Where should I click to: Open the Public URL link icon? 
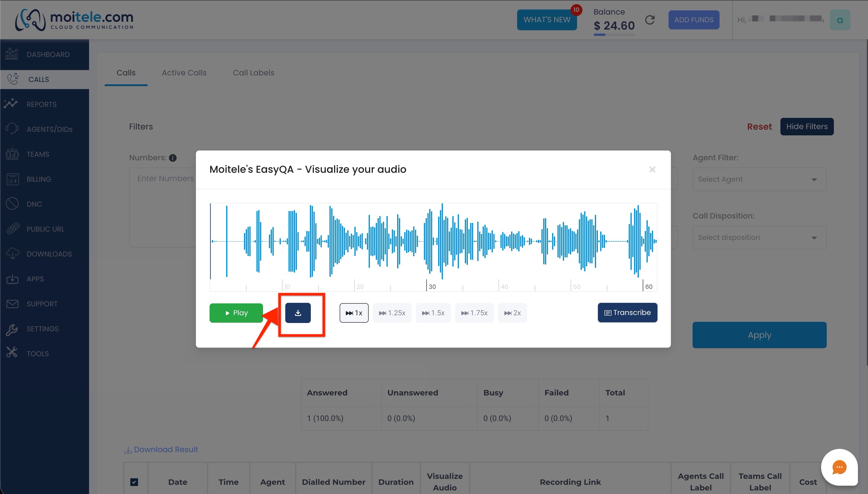(x=13, y=229)
